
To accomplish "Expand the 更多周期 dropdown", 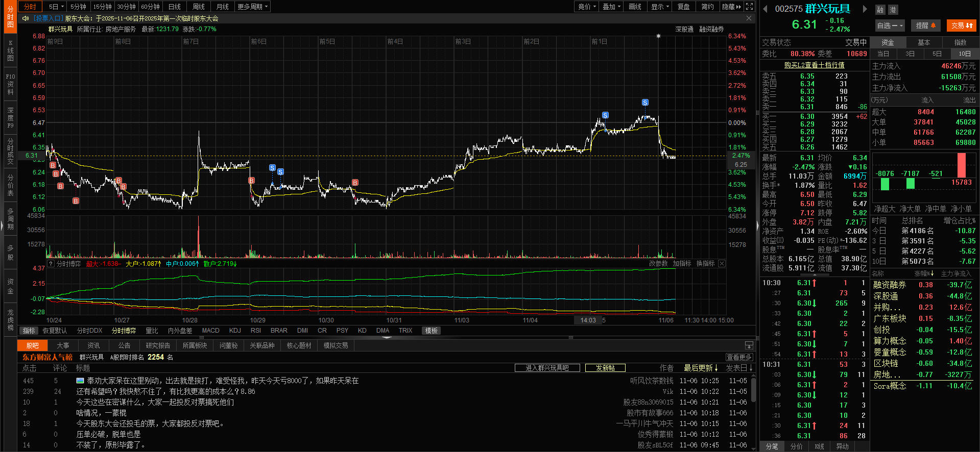I will 252,7.
